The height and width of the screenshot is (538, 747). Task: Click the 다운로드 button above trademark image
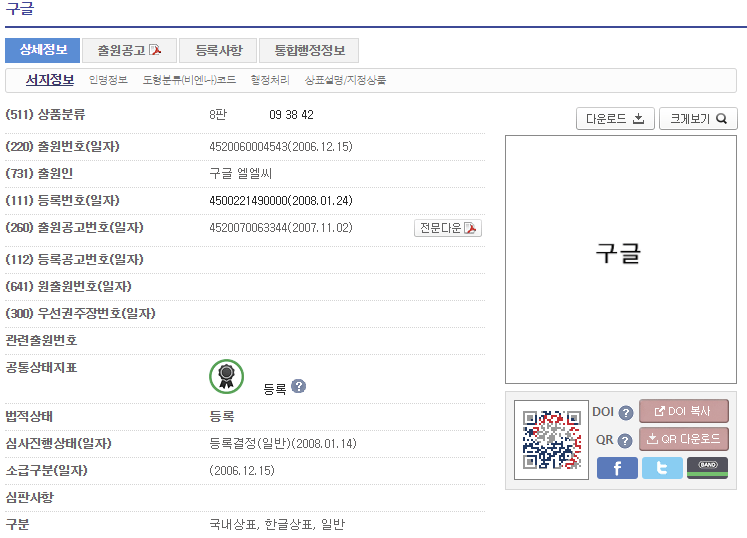615,119
